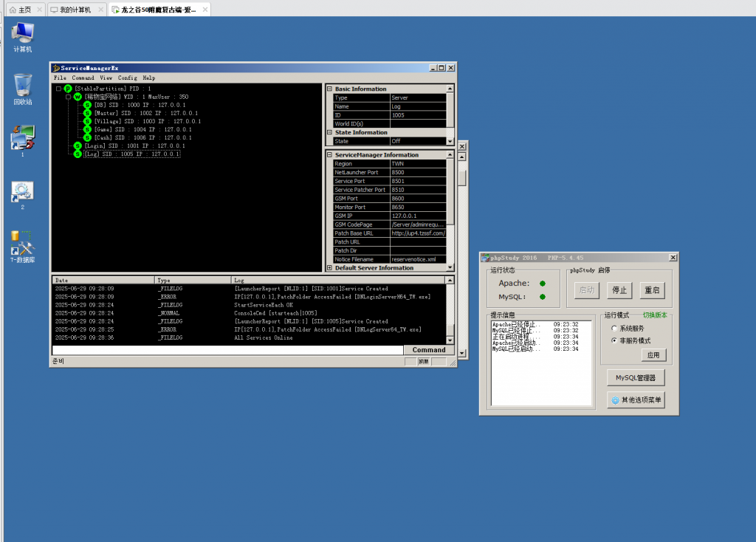This screenshot has width=756, height=542.
Task: Click the ServiceManagerEx title bar icon
Action: [x=56, y=68]
